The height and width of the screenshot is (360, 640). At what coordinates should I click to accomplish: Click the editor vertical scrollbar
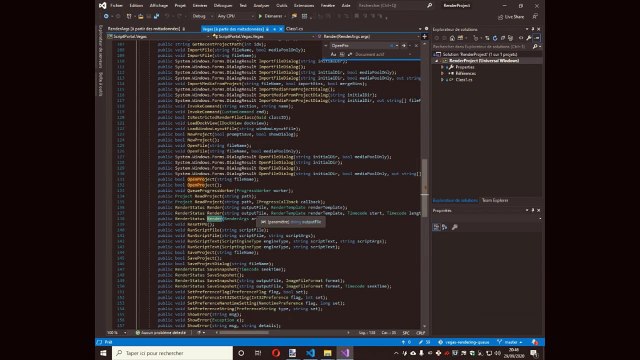click(424, 184)
